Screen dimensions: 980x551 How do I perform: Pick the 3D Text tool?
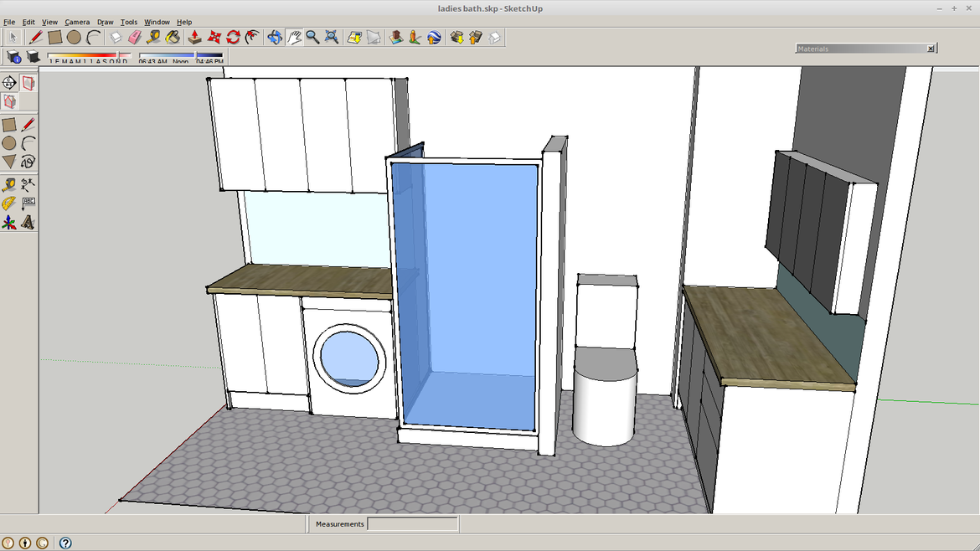click(x=28, y=223)
